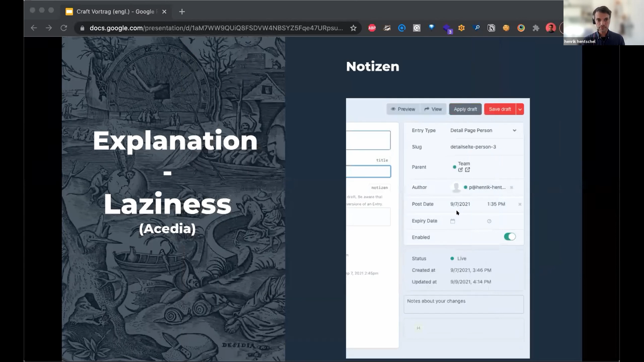Open the Expiry Date time picker
This screenshot has height=362, width=644.
pyautogui.click(x=489, y=221)
